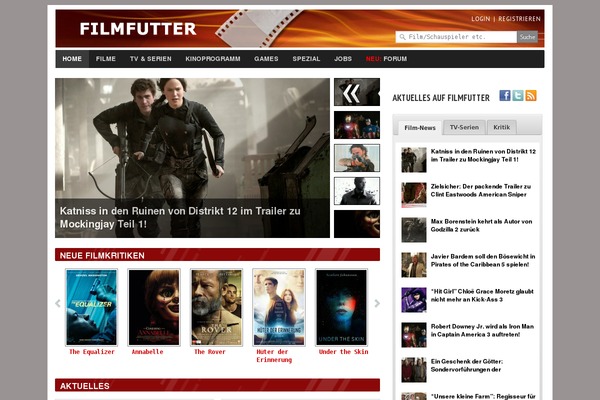Select the dark Annabelle doll slider thumbnail
Screen dimensions: 600x400
pos(357,224)
